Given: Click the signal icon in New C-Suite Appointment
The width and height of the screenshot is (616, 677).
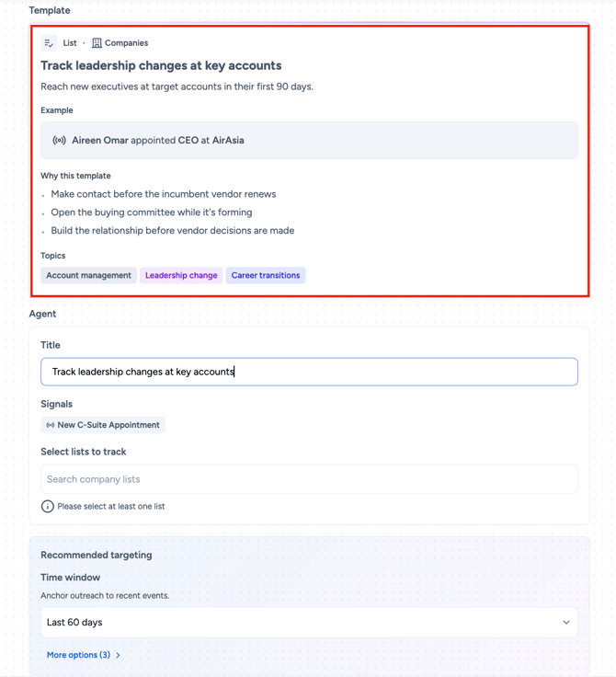Looking at the screenshot, I should tap(51, 425).
